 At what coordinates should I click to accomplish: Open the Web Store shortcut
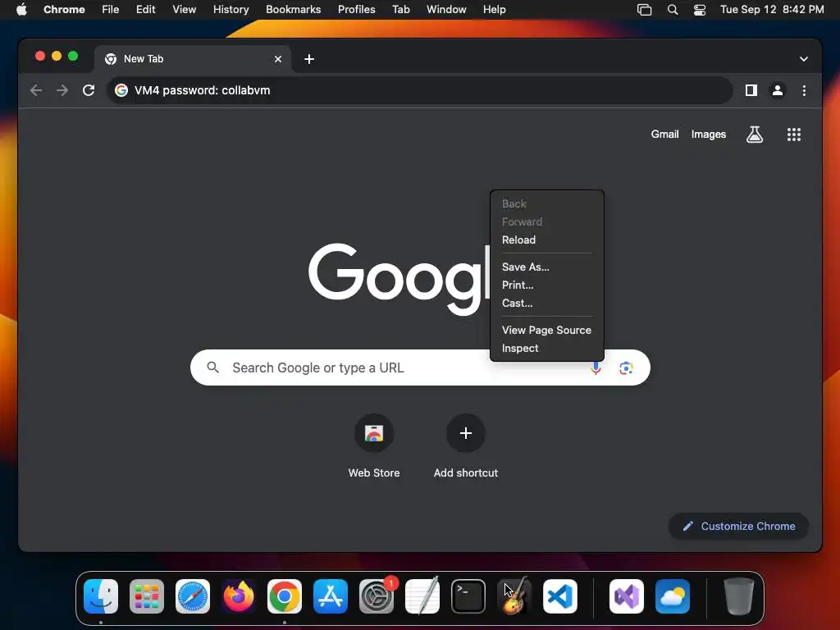[374, 446]
